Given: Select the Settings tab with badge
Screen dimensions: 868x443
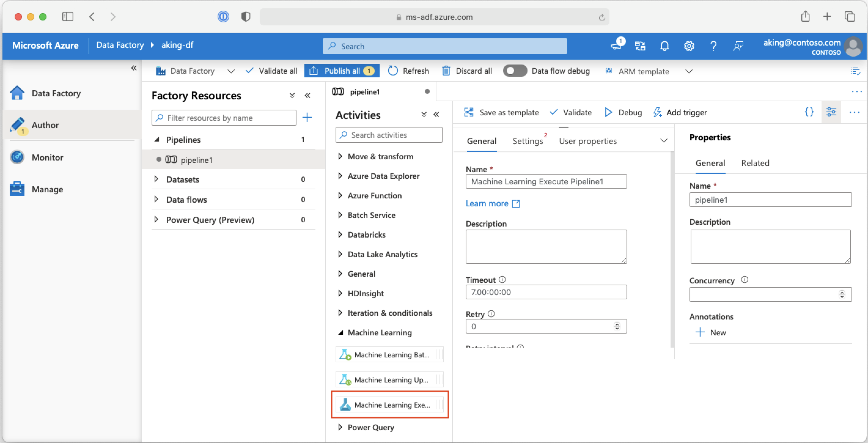Looking at the screenshot, I should pyautogui.click(x=526, y=141).
